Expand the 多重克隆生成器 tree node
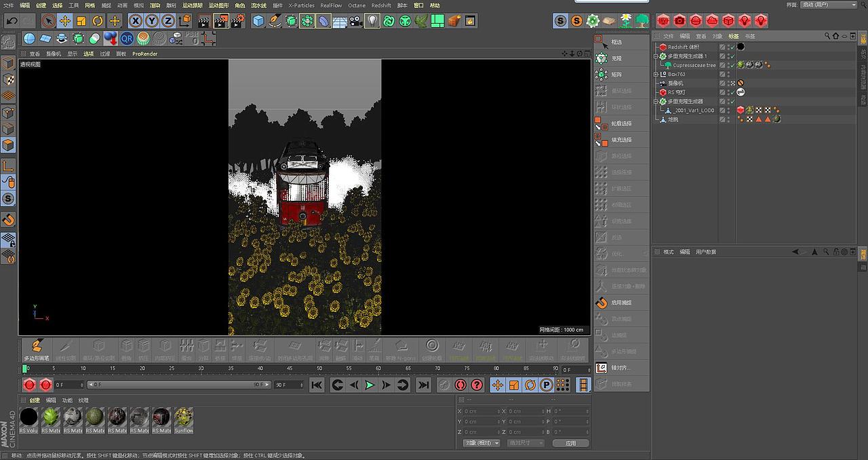The width and height of the screenshot is (868, 460). tap(656, 101)
